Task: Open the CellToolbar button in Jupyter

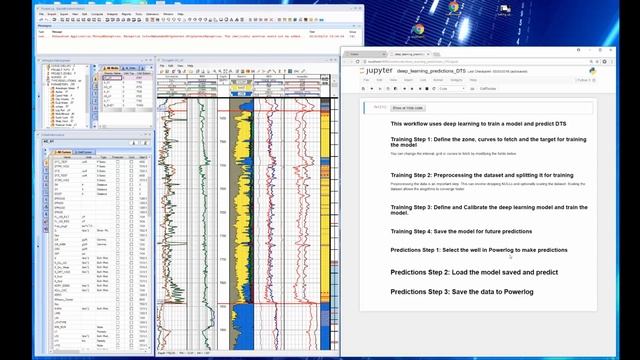Action: (488, 89)
